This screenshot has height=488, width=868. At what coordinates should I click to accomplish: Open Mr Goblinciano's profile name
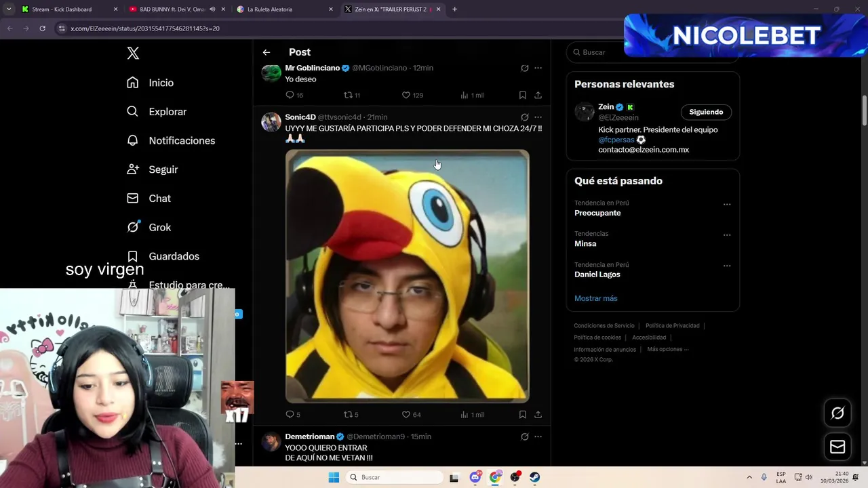click(x=312, y=68)
